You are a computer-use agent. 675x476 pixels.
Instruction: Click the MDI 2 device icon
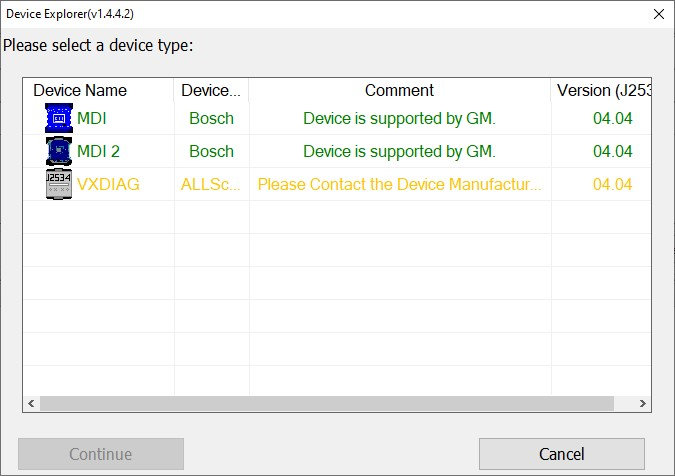pos(60,152)
